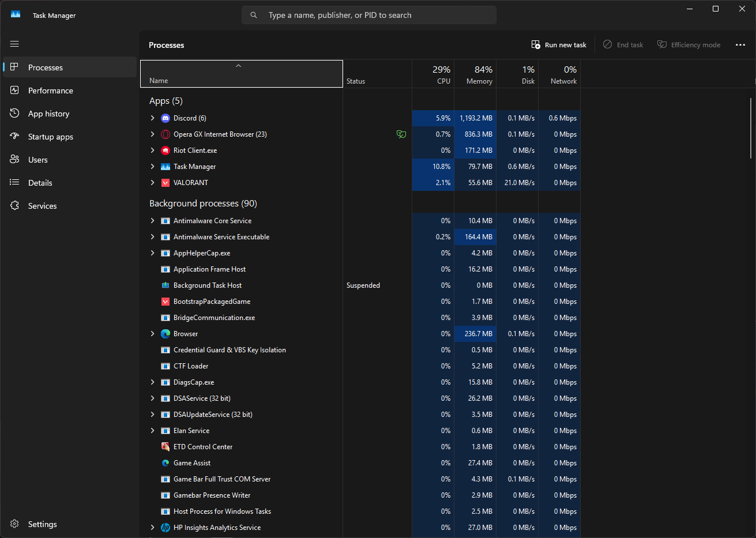
Task: Click the BootstrapPackagedGame icon
Action: pyautogui.click(x=166, y=302)
